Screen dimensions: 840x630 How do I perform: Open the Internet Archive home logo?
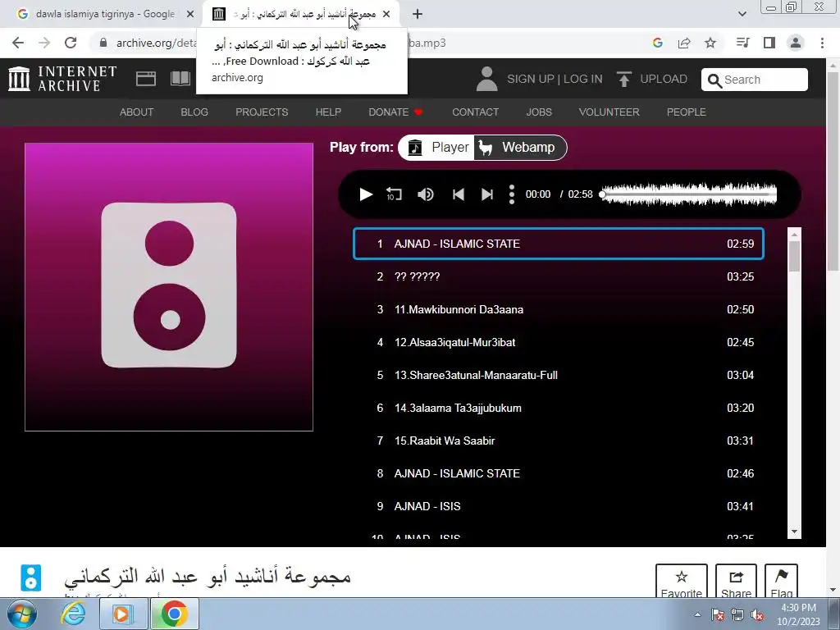coord(62,79)
